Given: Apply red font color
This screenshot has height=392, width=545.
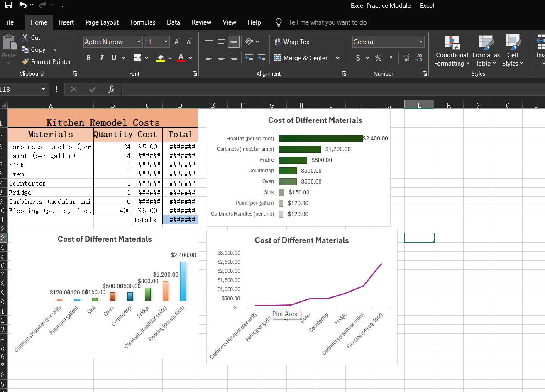Looking at the screenshot, I should point(181,58).
